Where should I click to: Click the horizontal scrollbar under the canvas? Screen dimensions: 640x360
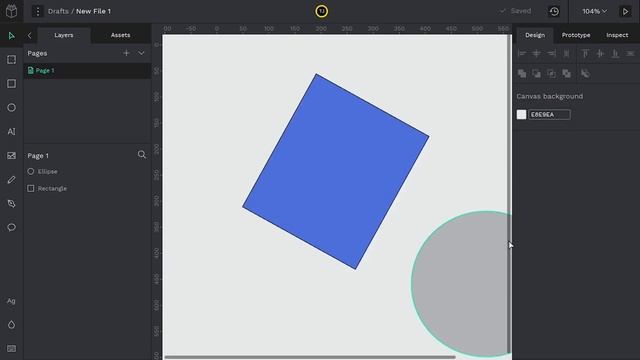pos(310,357)
